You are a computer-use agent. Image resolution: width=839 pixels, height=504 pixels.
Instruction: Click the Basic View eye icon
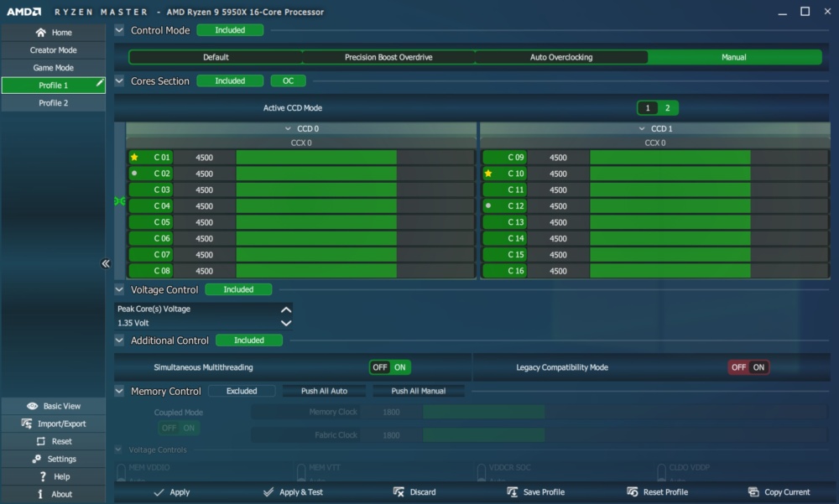click(32, 406)
